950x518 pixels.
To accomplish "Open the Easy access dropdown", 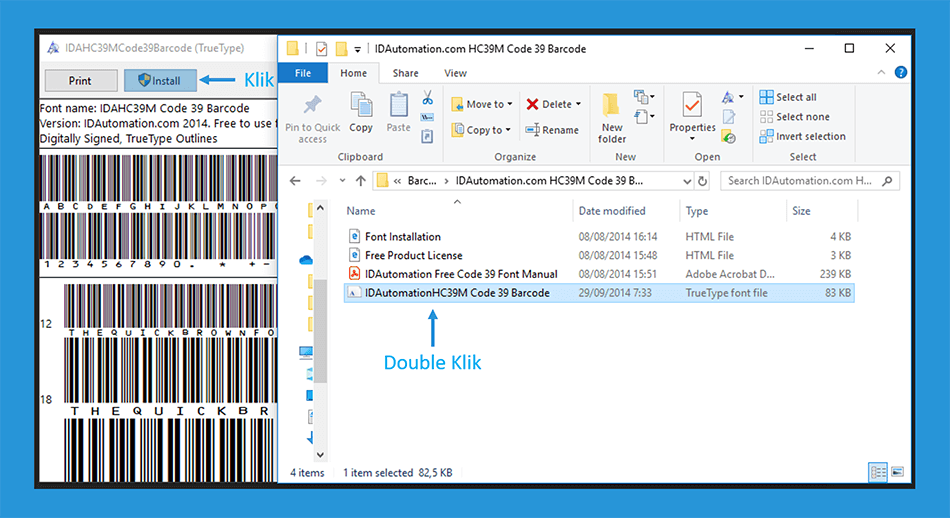I will (643, 116).
